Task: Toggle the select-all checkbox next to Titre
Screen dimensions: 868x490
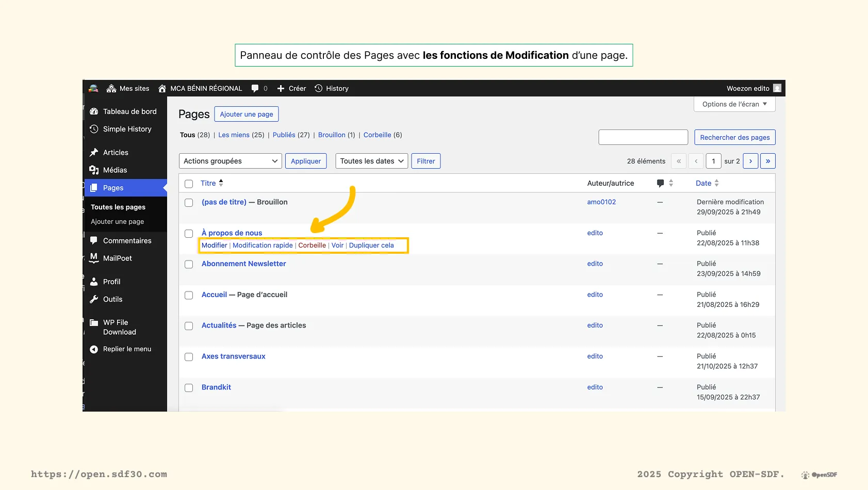Action: (189, 184)
